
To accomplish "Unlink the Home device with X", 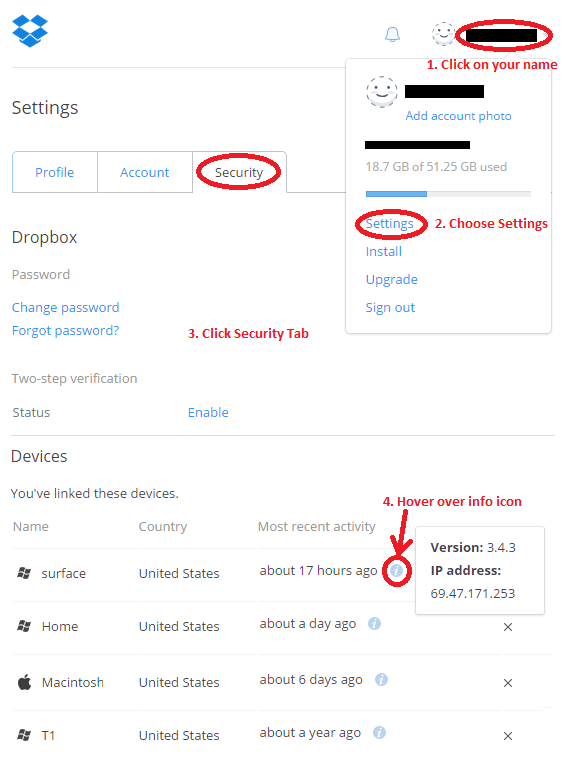I will point(508,627).
